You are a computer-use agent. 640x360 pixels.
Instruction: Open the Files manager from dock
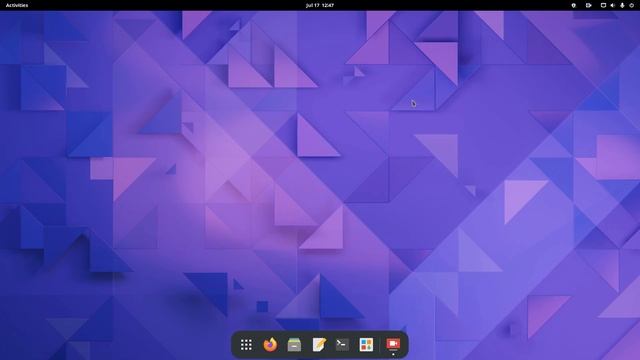[x=294, y=345]
